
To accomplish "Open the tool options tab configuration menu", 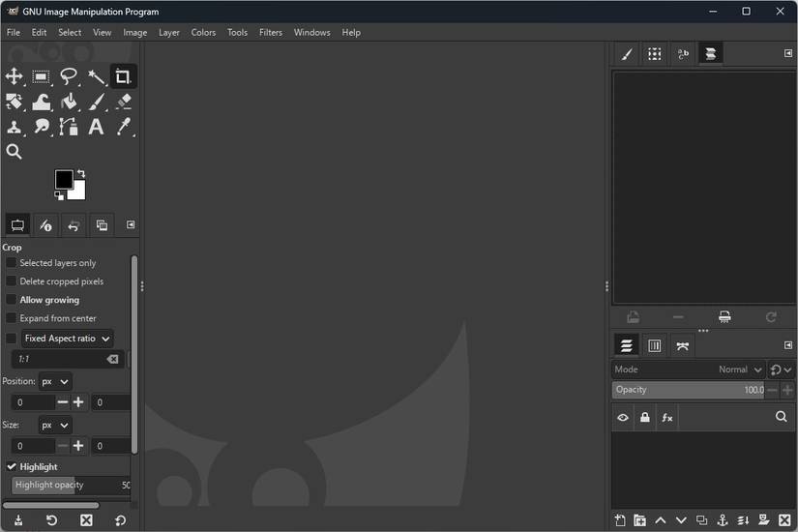I will [131, 224].
